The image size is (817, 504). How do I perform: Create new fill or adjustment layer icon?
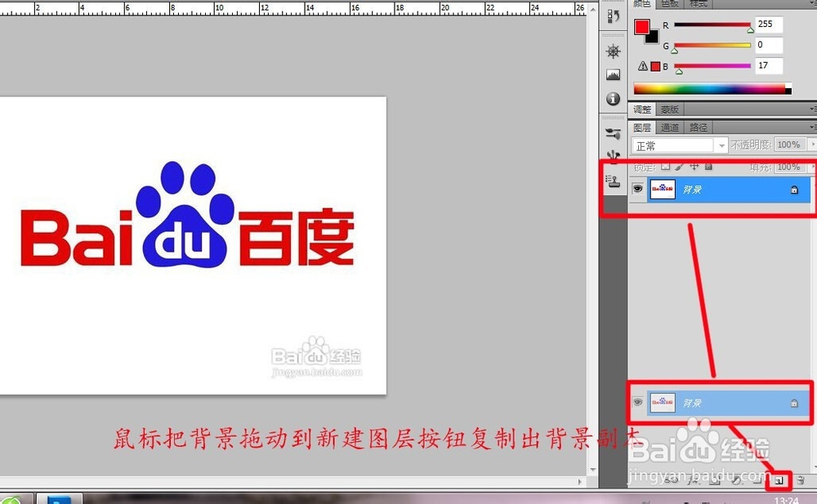pos(736,480)
